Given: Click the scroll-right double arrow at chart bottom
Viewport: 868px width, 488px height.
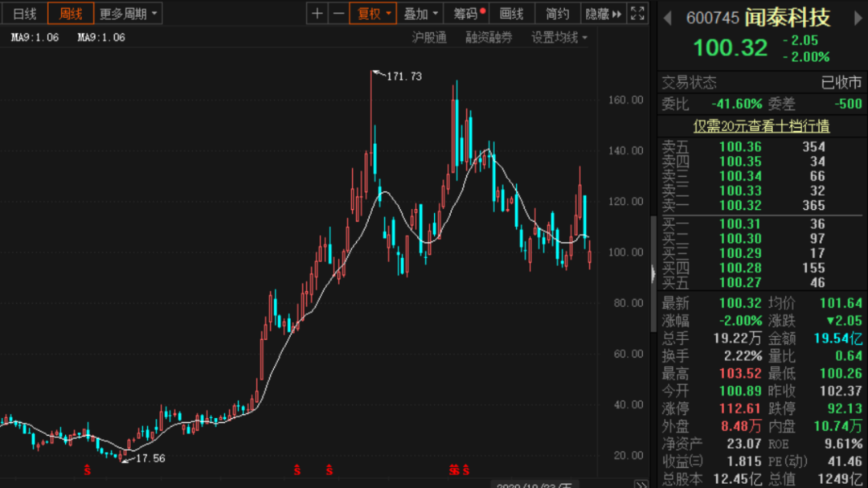Looking at the screenshot, I should click(641, 485).
